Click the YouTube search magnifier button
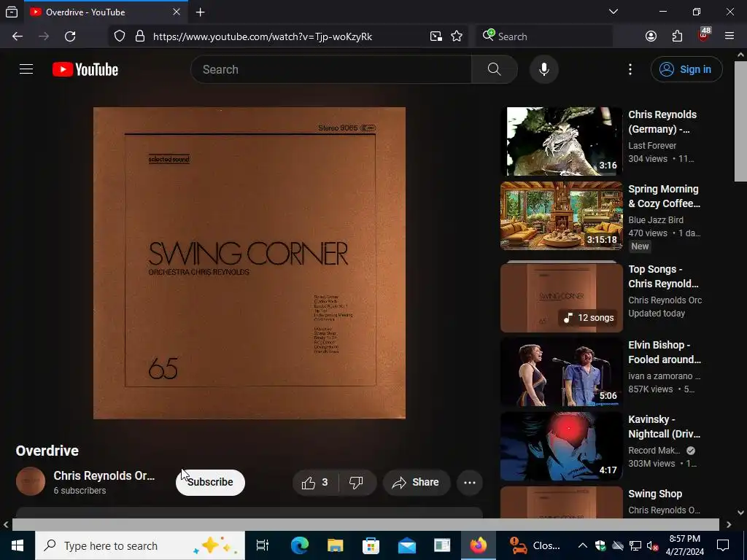This screenshot has height=560, width=747. [x=494, y=69]
